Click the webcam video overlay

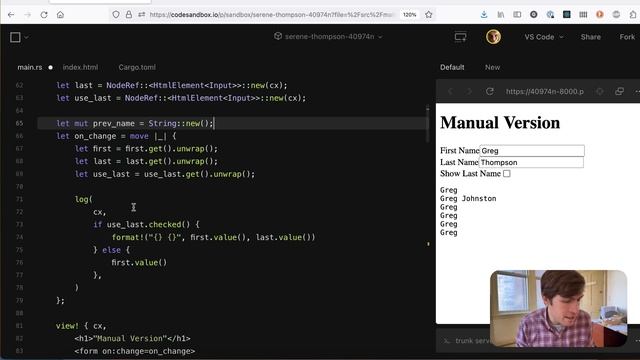(558, 308)
